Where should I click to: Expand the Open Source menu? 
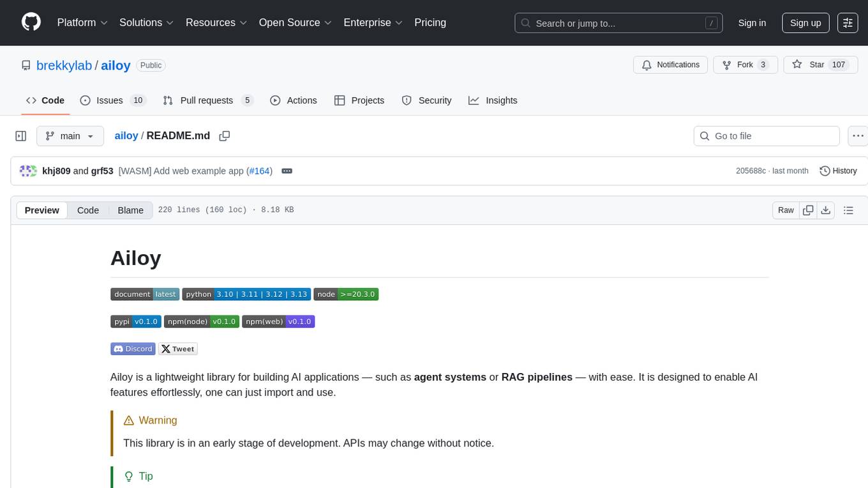(295, 22)
